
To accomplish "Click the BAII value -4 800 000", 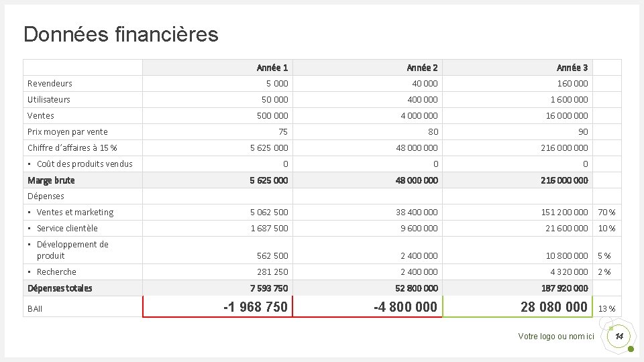I will click(406, 307).
